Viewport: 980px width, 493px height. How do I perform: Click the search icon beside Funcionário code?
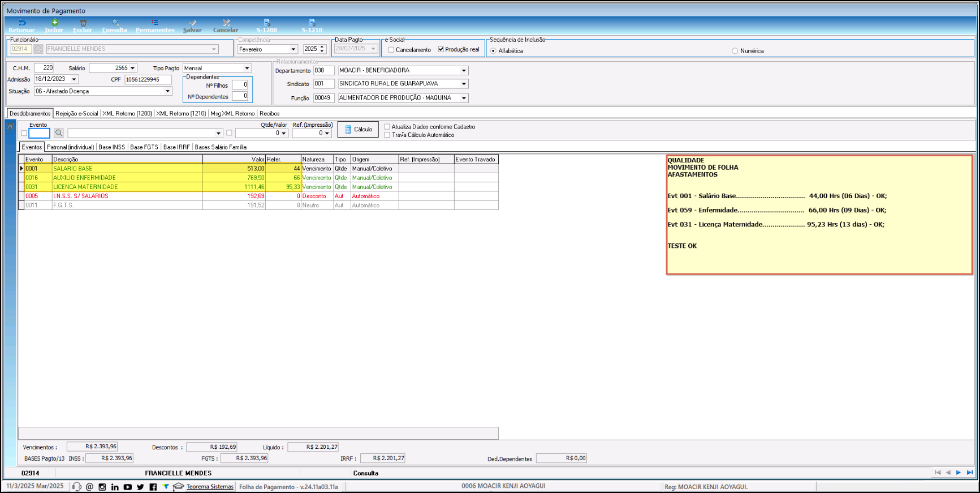pyautogui.click(x=38, y=49)
